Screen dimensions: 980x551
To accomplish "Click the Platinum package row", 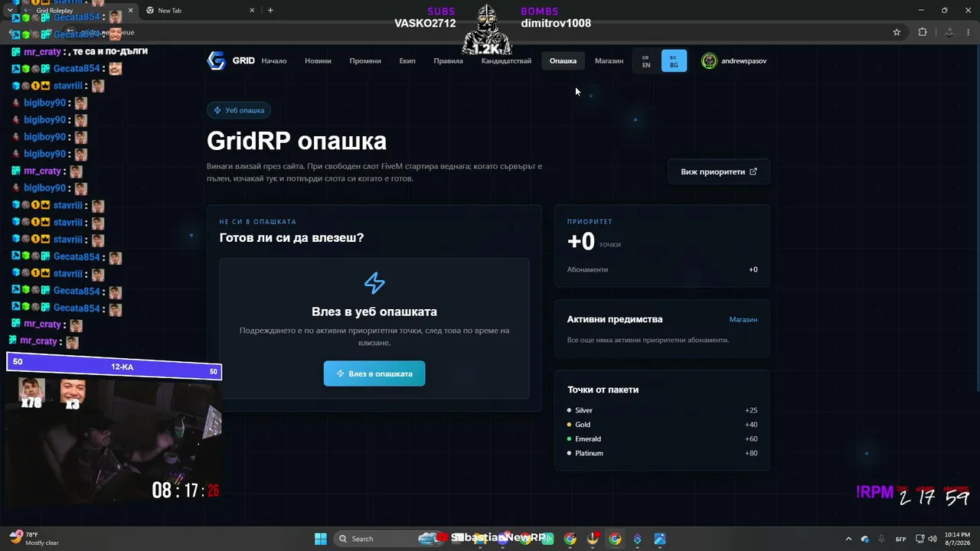I will (x=662, y=453).
